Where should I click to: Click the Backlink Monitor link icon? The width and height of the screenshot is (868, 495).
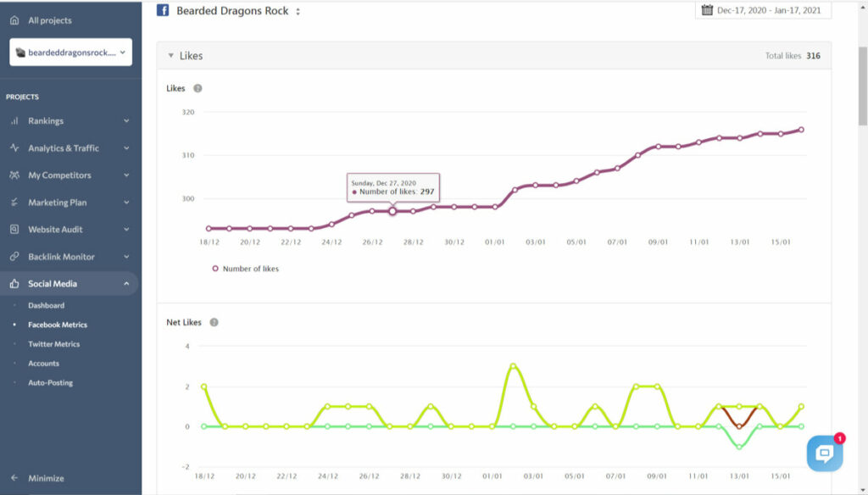pos(15,256)
